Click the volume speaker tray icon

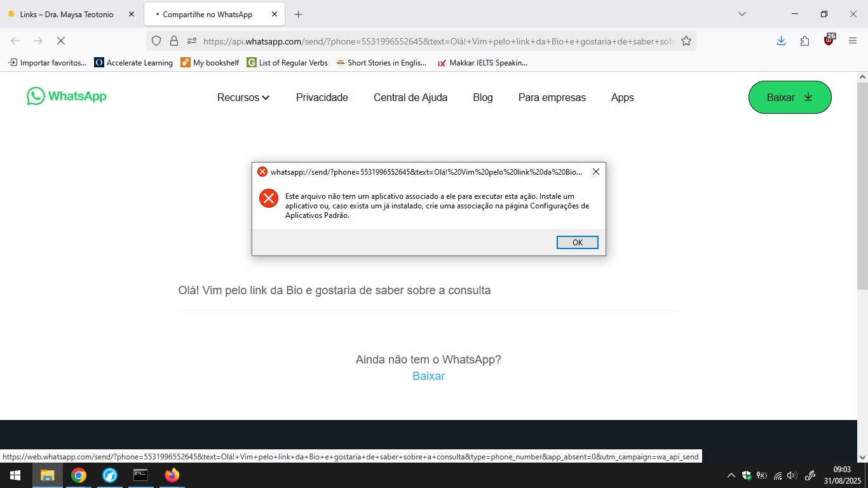[x=792, y=475]
